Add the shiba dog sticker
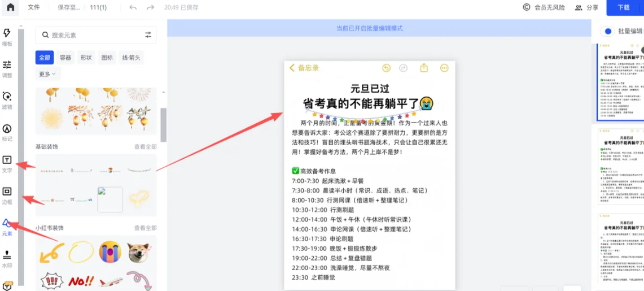The width and height of the screenshot is (644, 291). (x=139, y=253)
